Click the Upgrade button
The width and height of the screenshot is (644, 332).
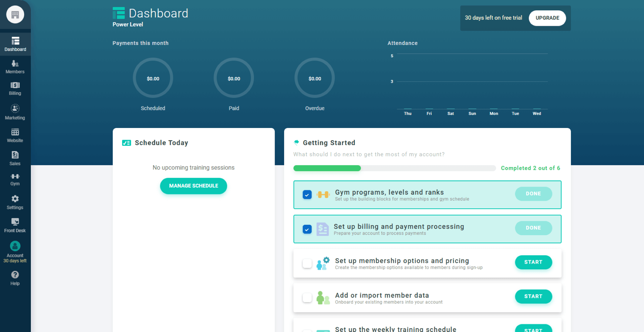[x=547, y=18]
